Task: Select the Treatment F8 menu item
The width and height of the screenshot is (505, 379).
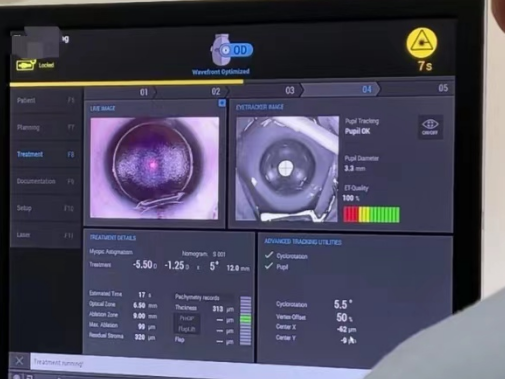Action: click(x=46, y=154)
